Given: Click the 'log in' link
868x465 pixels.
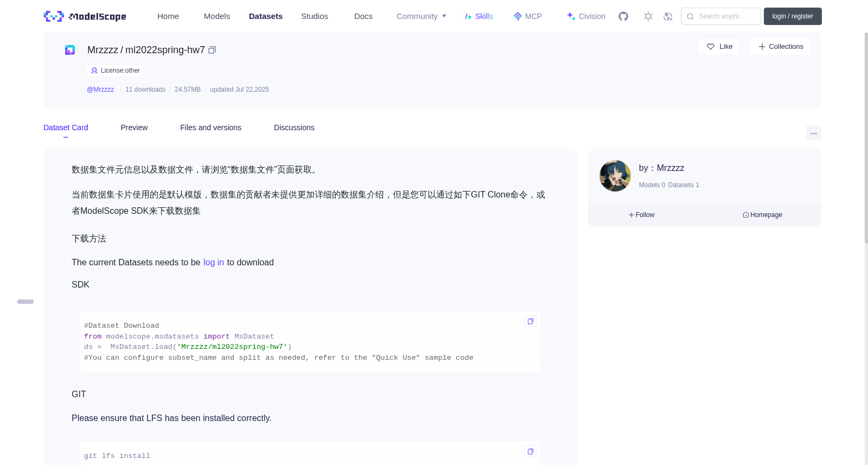Looking at the screenshot, I should click(x=214, y=263).
